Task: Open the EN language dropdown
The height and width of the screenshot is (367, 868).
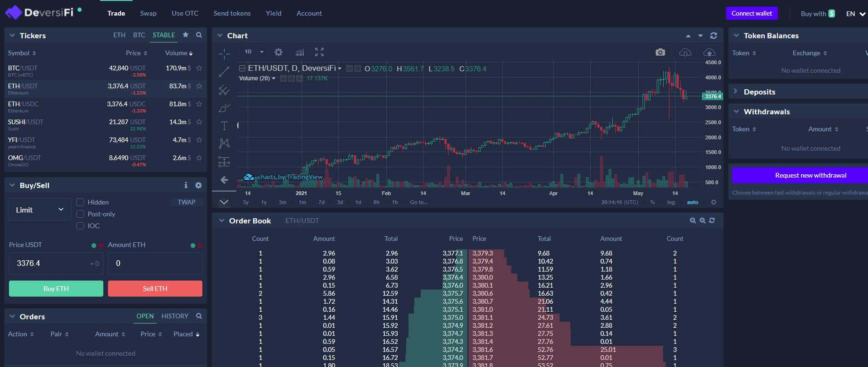Action: pyautogui.click(x=856, y=14)
